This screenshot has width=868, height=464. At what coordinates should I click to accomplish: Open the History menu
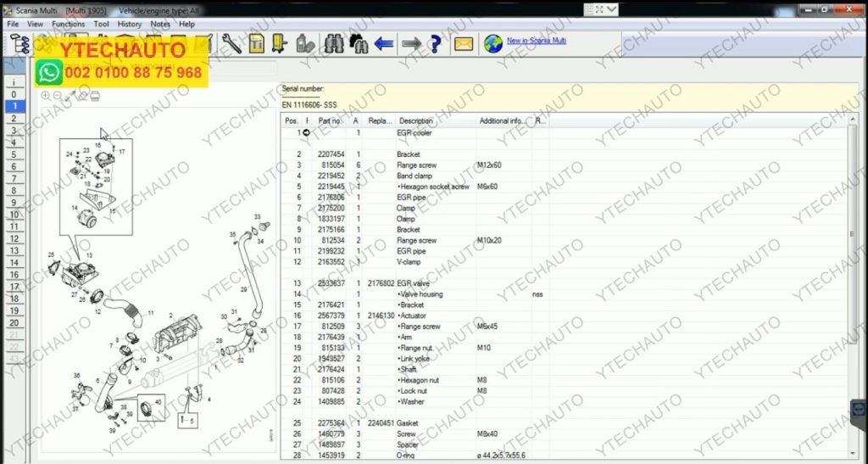point(130,25)
